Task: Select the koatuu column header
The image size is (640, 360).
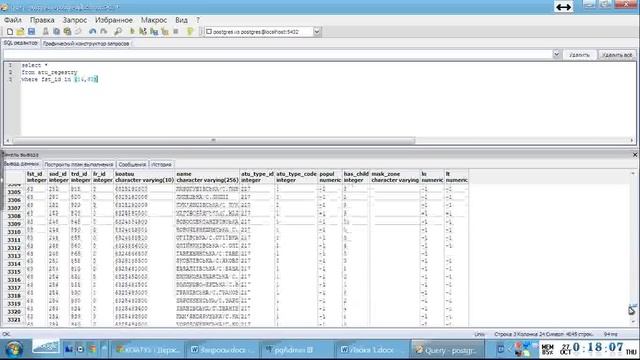Action: pos(144,177)
